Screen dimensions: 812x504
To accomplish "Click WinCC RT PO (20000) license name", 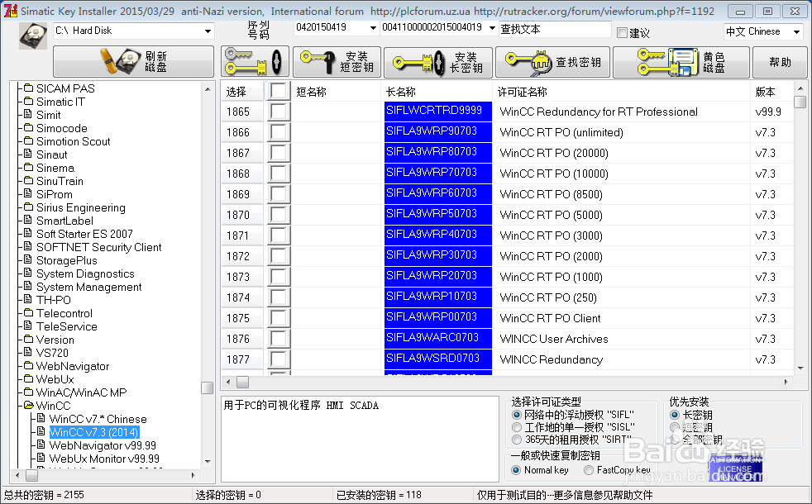I will click(x=554, y=153).
